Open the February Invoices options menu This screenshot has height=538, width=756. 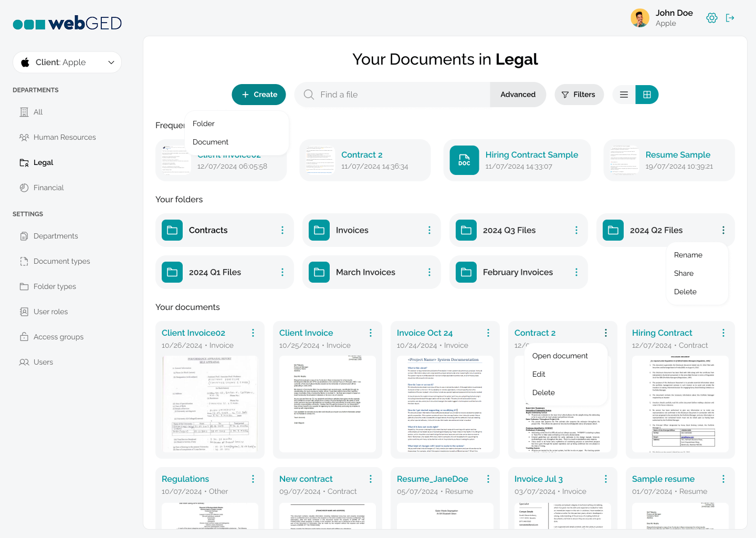click(576, 272)
